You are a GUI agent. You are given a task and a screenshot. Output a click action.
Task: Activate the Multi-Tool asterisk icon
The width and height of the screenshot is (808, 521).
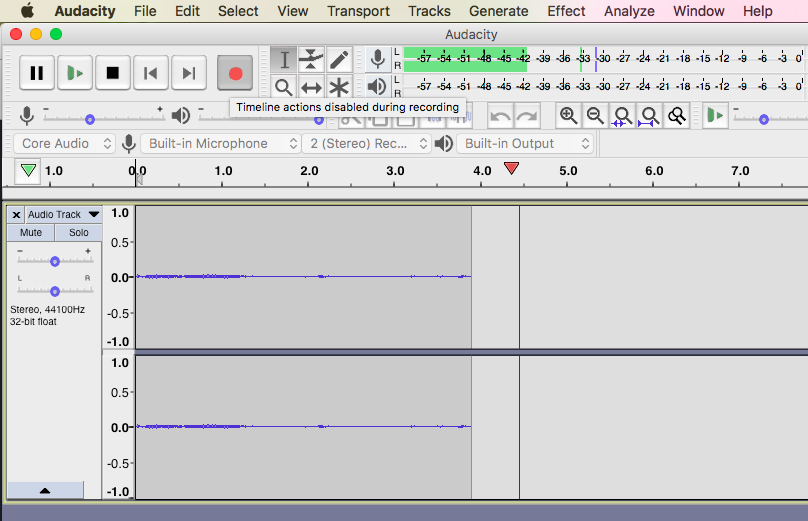point(340,87)
